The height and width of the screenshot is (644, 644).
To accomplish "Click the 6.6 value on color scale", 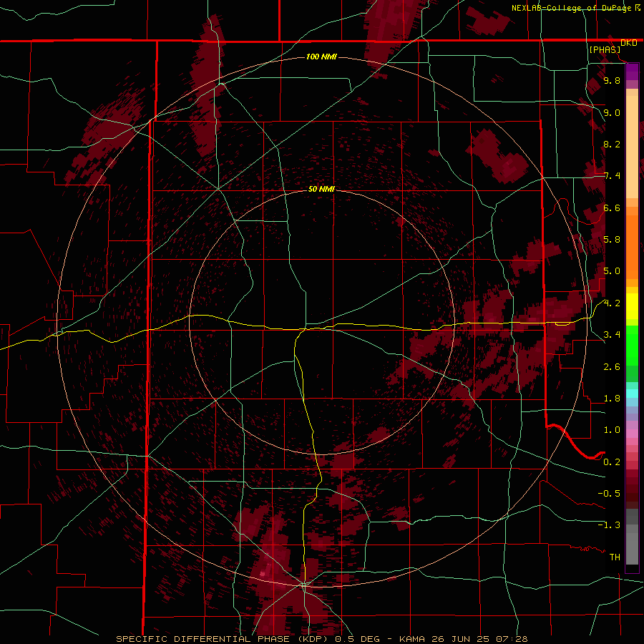I will [612, 208].
